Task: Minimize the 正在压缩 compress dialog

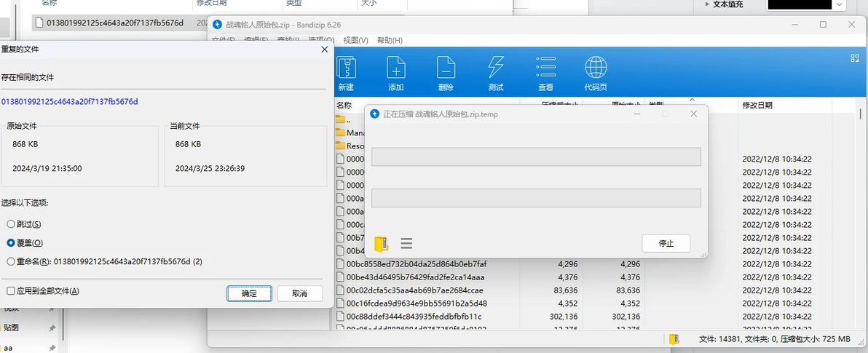Action: coord(637,114)
